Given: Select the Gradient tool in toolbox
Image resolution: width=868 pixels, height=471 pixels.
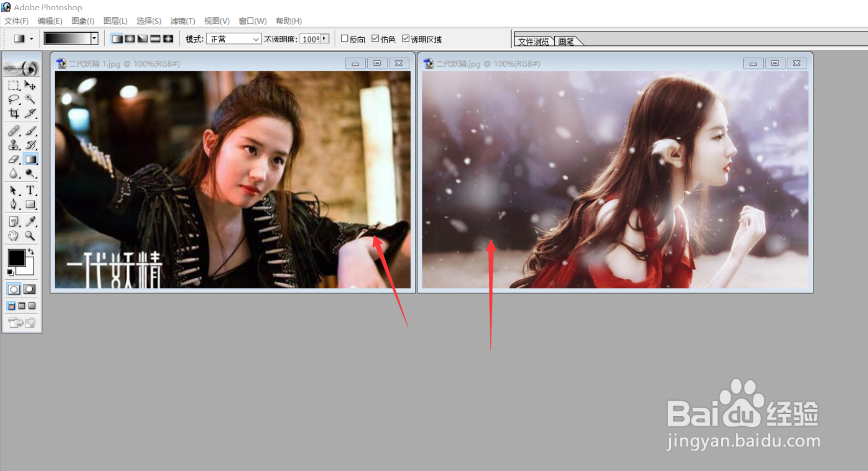Looking at the screenshot, I should tap(30, 160).
